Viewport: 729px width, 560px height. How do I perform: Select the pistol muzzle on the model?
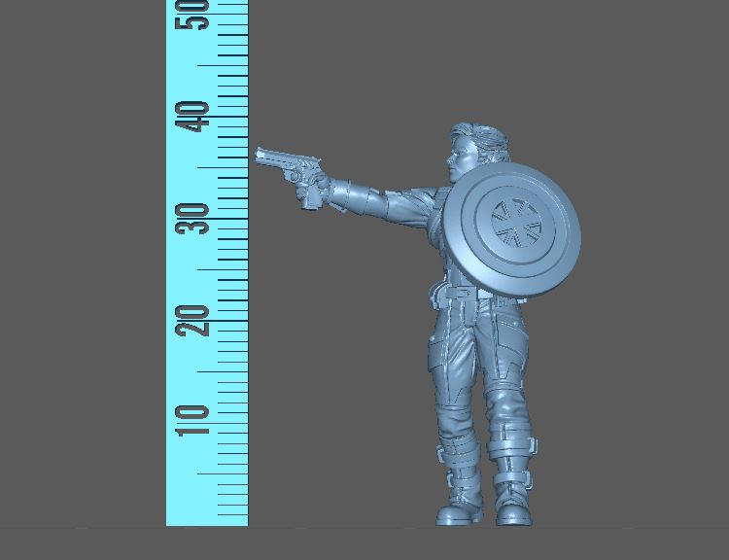[260, 156]
